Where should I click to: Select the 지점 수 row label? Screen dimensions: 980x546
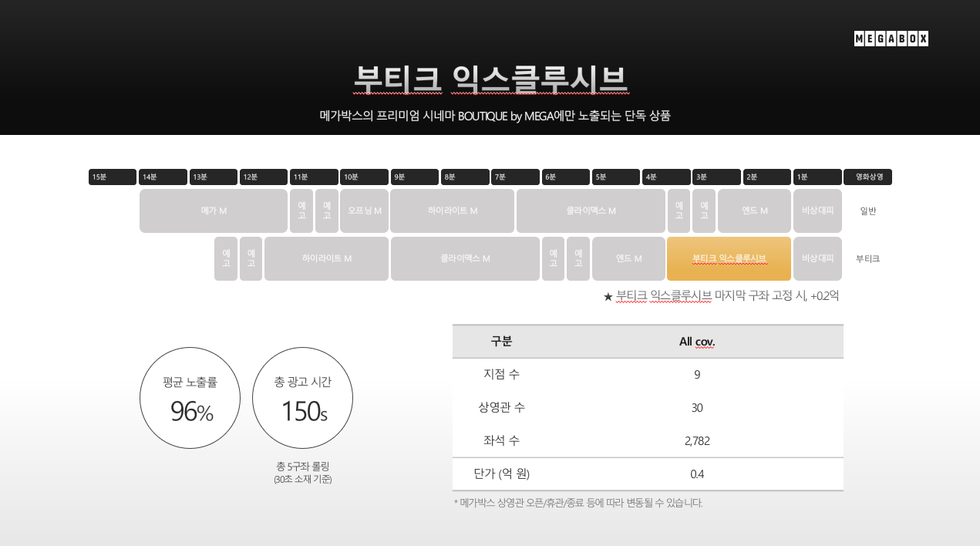(501, 374)
